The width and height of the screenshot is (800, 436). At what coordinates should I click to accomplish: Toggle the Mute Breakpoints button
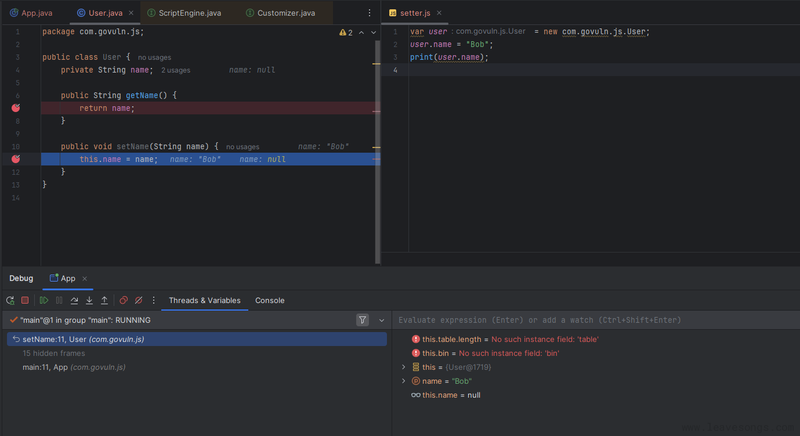[x=139, y=300]
